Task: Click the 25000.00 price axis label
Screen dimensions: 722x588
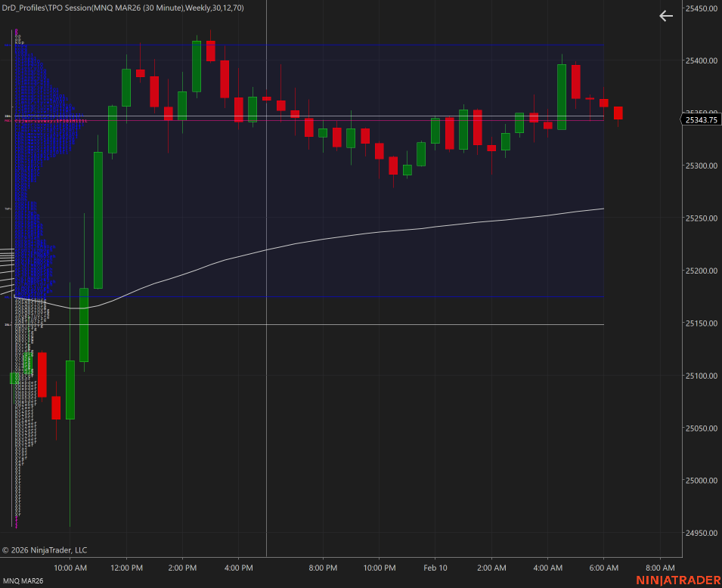Action: (701, 481)
